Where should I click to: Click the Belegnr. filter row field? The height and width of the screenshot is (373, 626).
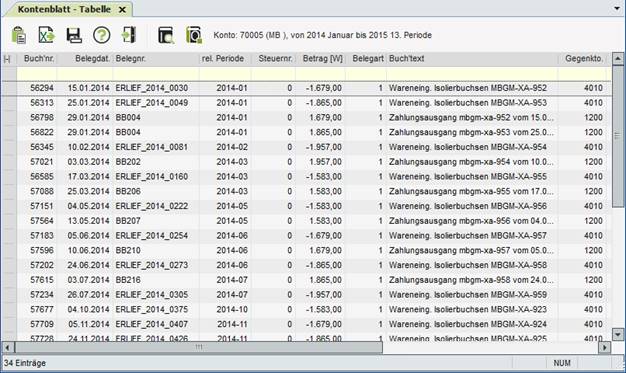(x=156, y=74)
